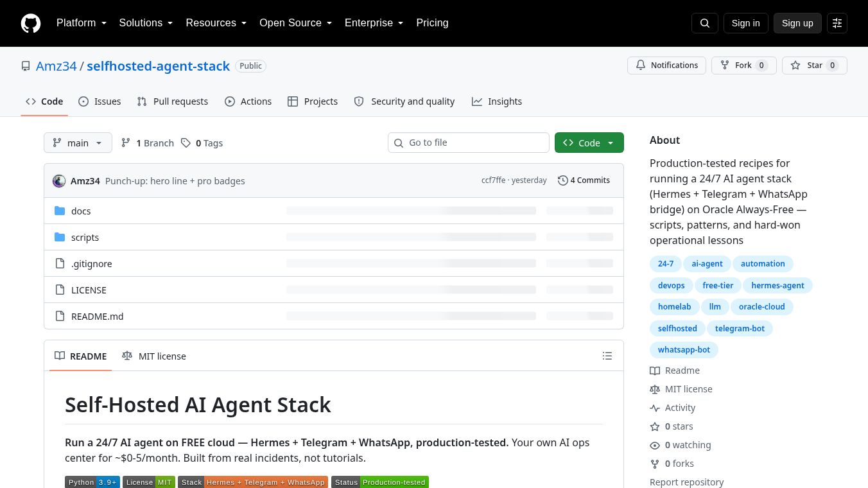Select the README tab in file panel
The height and width of the screenshot is (488, 868).
click(x=81, y=356)
